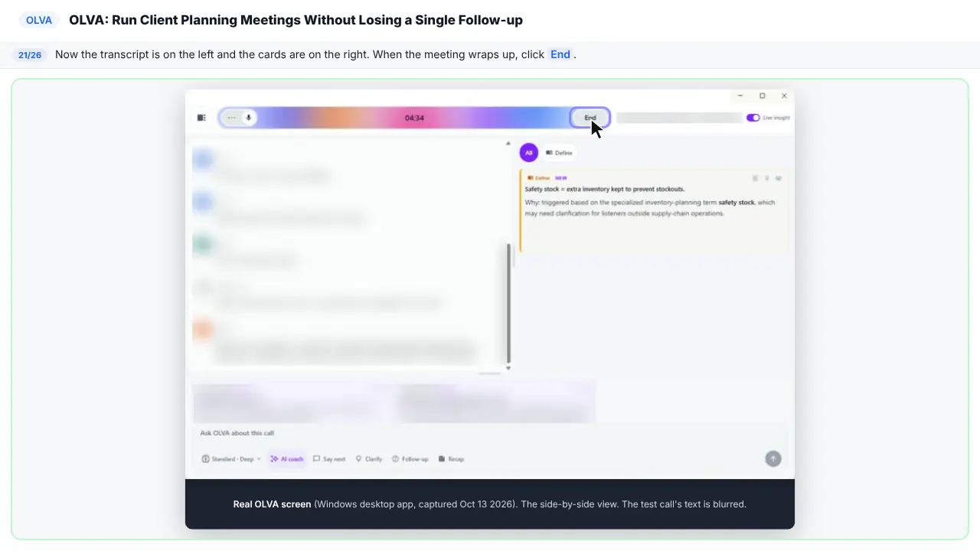The image size is (980, 551).
Task: Click the NEW badge on the card
Action: point(561,178)
